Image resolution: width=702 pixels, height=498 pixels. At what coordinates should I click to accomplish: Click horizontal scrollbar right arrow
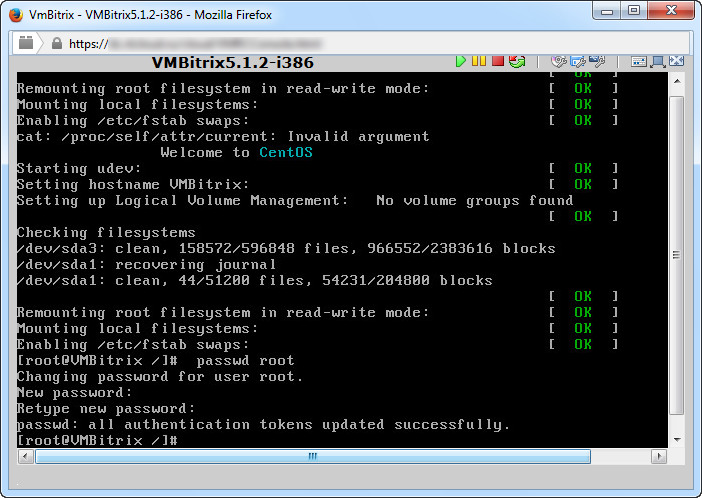coord(659,457)
